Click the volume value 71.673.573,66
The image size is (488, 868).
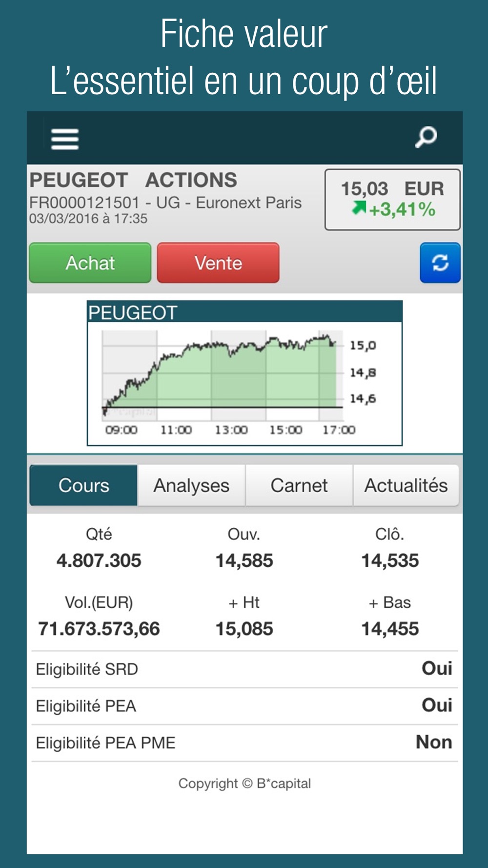tap(99, 629)
